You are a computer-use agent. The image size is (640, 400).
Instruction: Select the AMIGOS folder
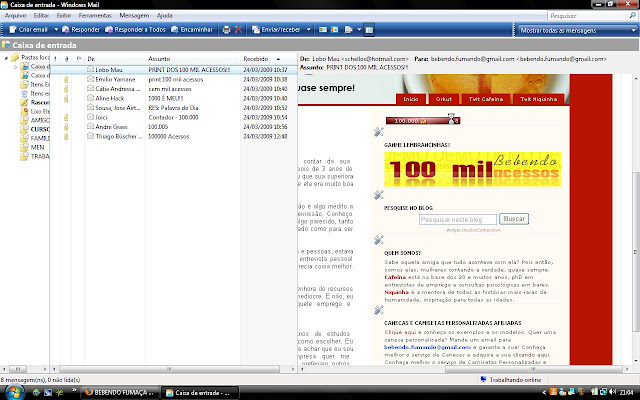(36, 120)
